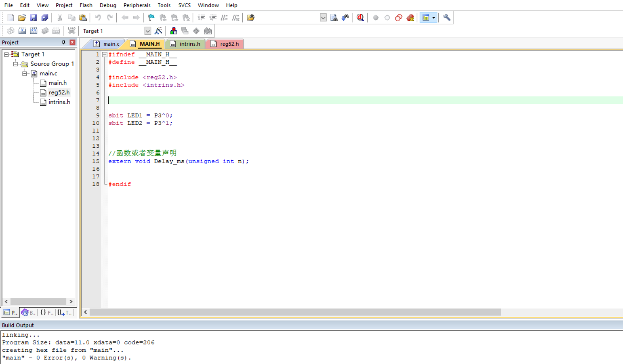Image resolution: width=623 pixels, height=364 pixels.
Task: Comment selection icon
Action: [224, 18]
